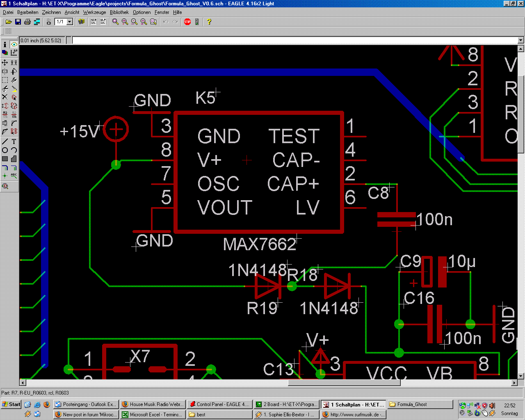This screenshot has width=525, height=420.
Task: Click into the command line input
Action: [295, 40]
